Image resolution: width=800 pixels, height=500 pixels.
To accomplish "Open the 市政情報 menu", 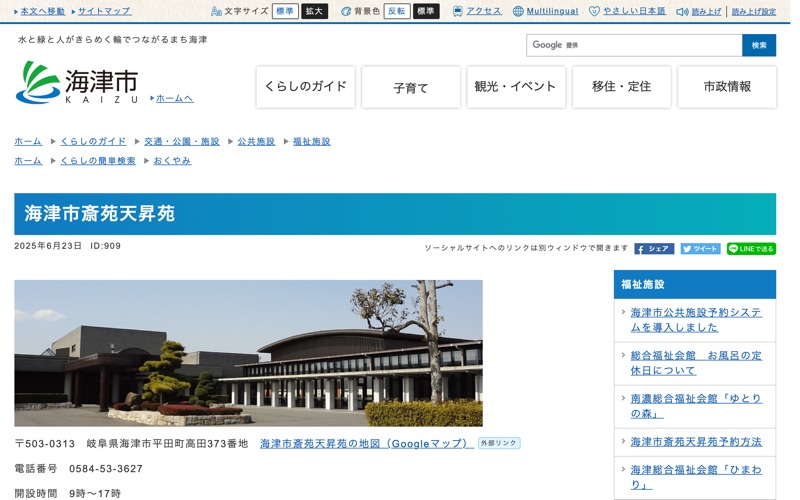I will tap(727, 87).
